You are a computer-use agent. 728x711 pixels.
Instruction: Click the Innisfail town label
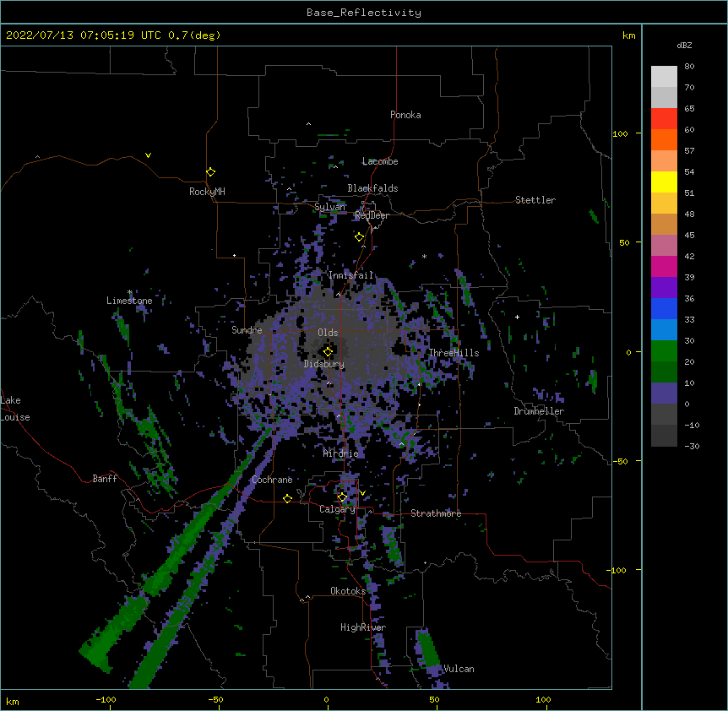pyautogui.click(x=351, y=275)
